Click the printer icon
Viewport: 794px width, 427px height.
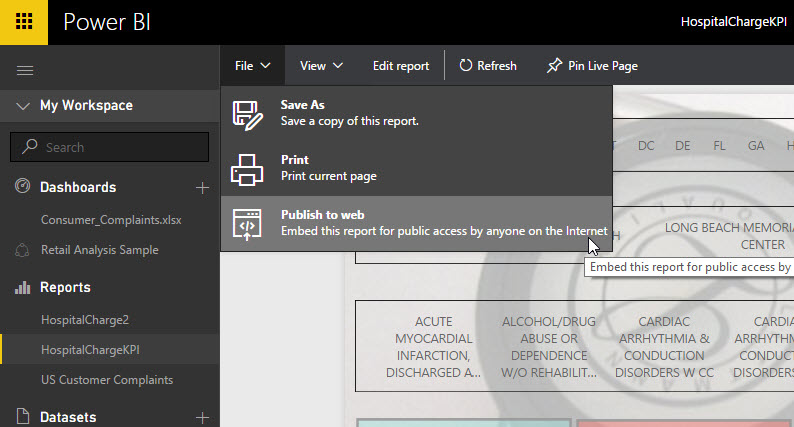point(247,170)
